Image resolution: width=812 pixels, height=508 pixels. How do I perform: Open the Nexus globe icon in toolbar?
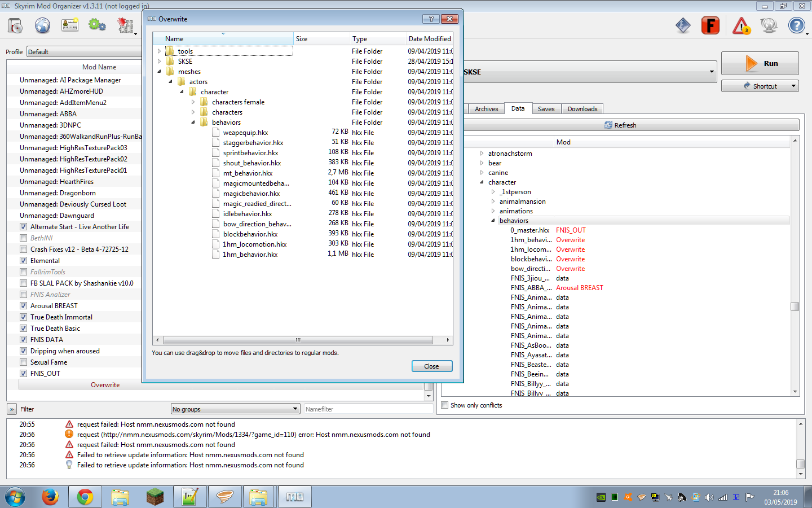[x=42, y=25]
